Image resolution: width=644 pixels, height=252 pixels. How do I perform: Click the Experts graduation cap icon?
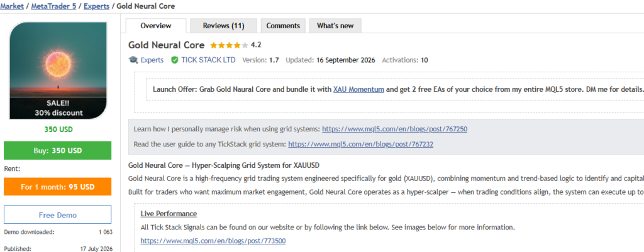pyautogui.click(x=133, y=60)
